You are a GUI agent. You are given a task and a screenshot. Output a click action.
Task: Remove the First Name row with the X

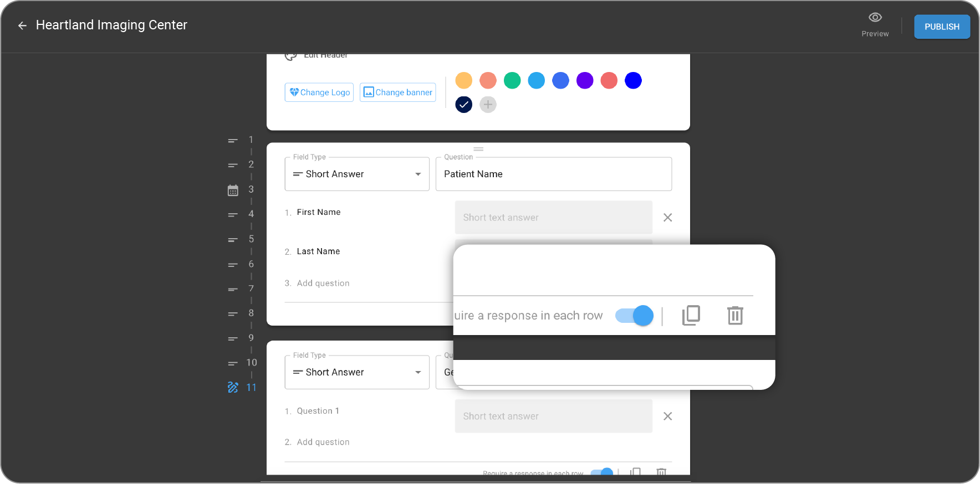click(x=667, y=218)
